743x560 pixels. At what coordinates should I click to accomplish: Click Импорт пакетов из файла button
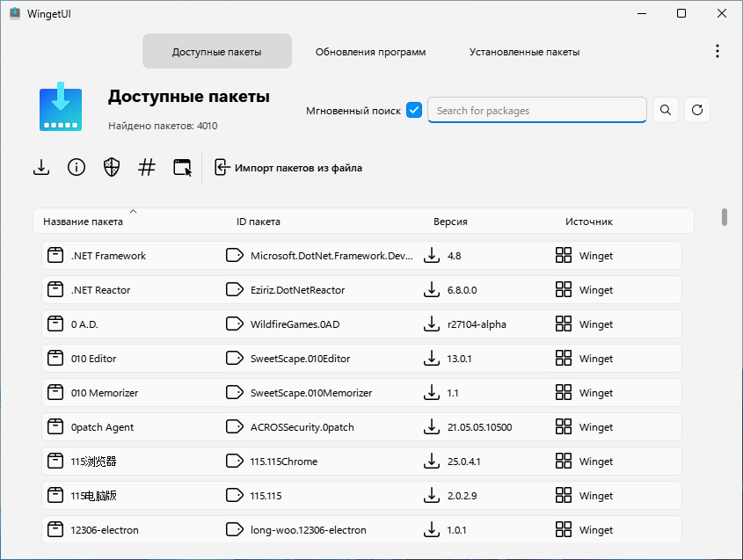pyautogui.click(x=288, y=168)
